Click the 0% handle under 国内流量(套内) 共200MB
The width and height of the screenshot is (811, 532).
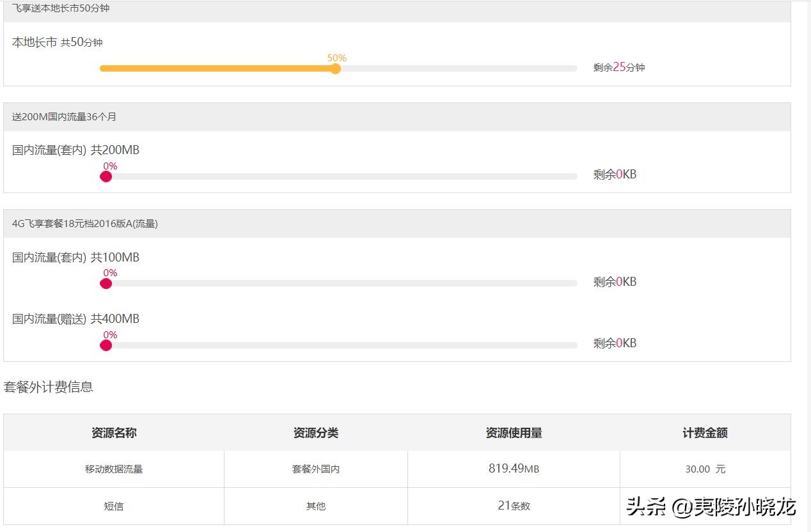click(106, 176)
